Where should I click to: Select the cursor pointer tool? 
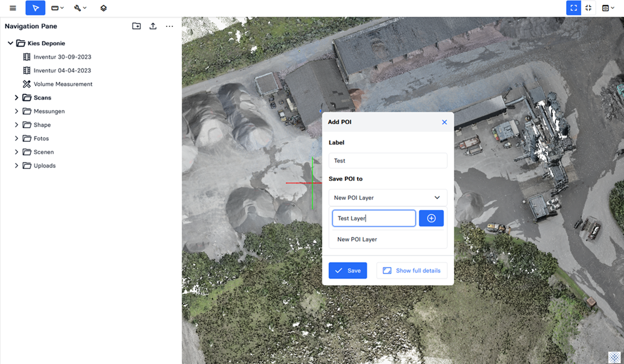click(x=36, y=8)
